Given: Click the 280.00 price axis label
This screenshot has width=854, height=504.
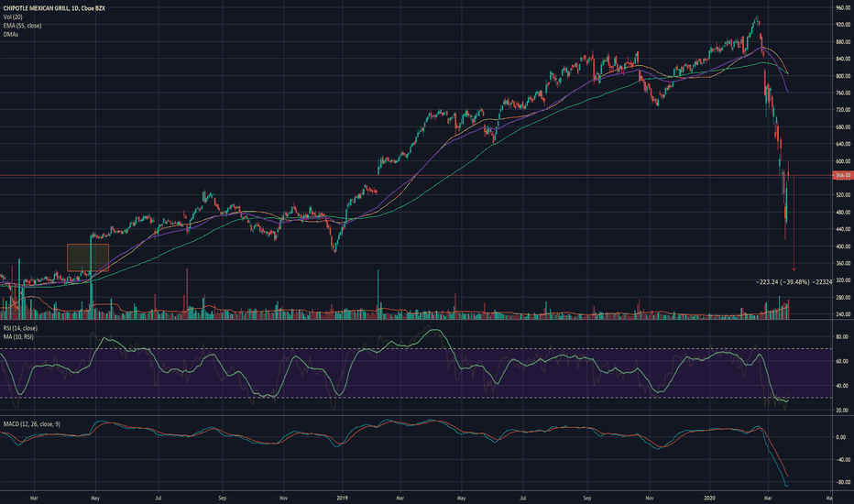Looking at the screenshot, I should (843, 298).
